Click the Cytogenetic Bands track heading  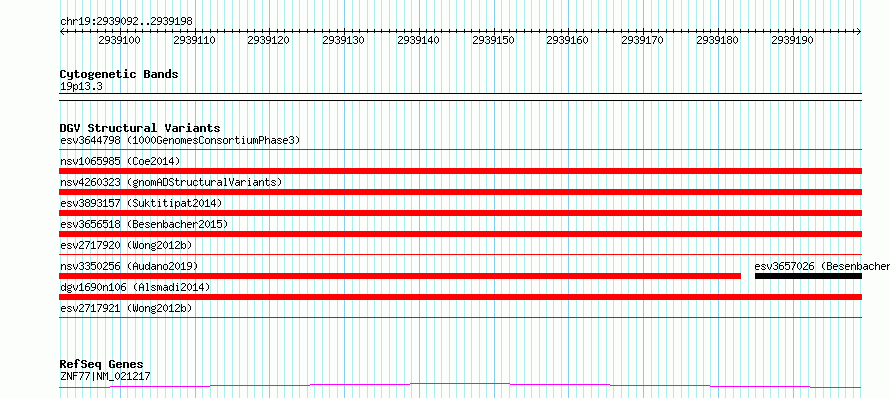pos(119,74)
